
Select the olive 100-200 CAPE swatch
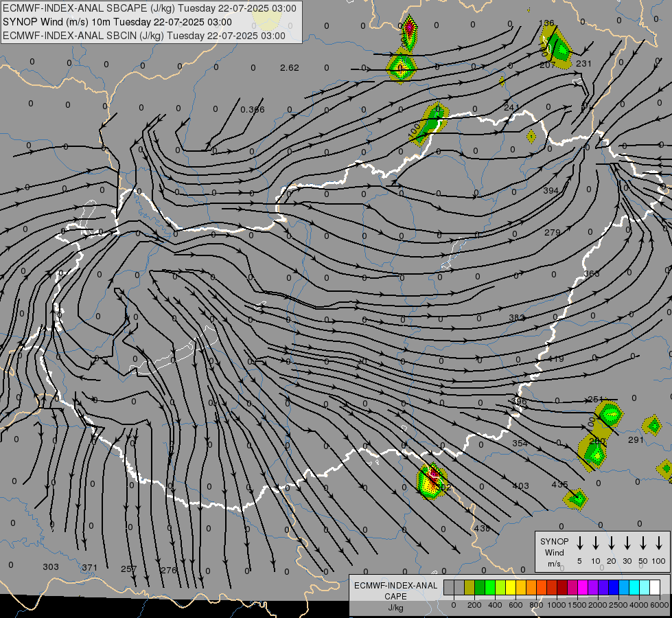click(x=470, y=588)
